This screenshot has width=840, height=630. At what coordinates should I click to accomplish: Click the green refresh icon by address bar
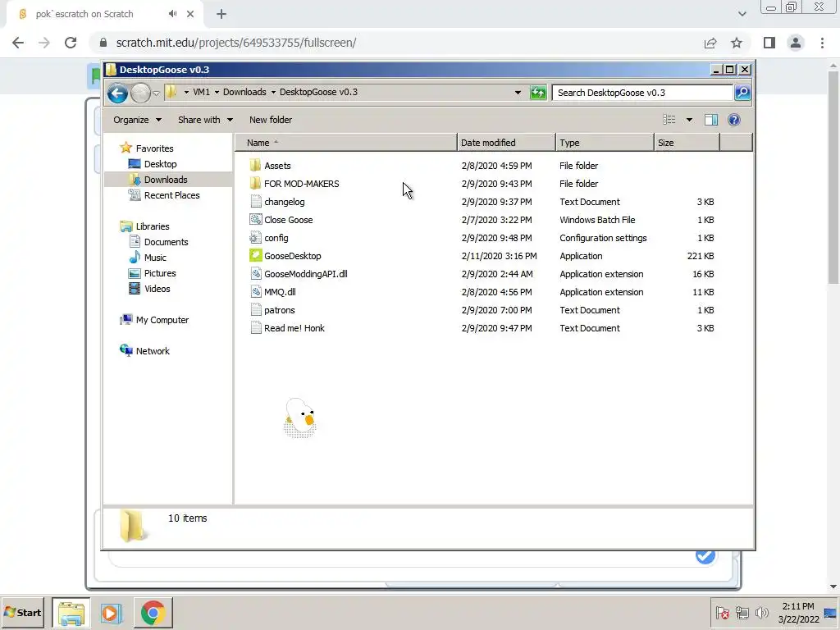(x=538, y=93)
